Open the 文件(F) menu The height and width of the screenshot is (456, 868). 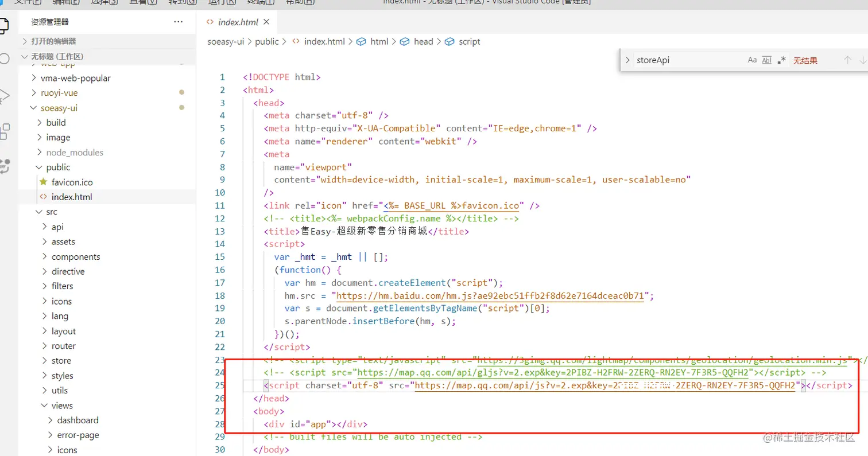(x=28, y=2)
